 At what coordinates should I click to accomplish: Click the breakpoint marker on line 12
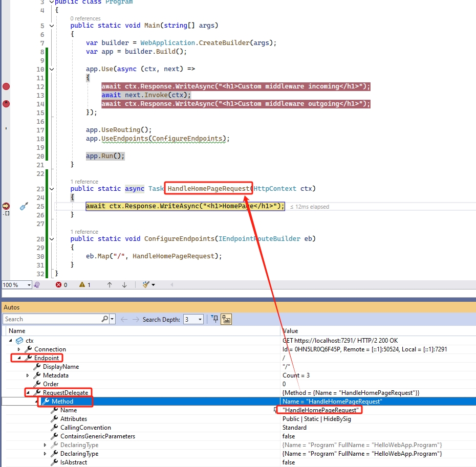6,86
